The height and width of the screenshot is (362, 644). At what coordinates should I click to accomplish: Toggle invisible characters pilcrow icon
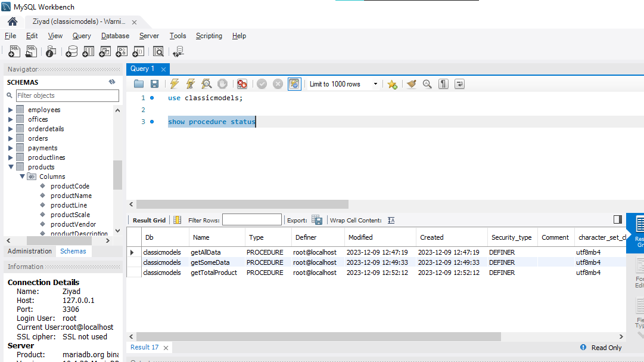click(443, 84)
